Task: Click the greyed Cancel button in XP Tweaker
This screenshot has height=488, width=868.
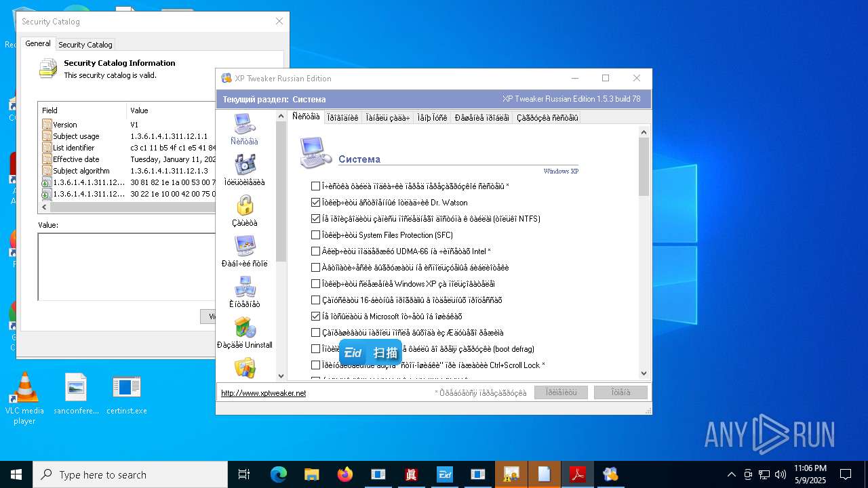Action: pos(620,392)
